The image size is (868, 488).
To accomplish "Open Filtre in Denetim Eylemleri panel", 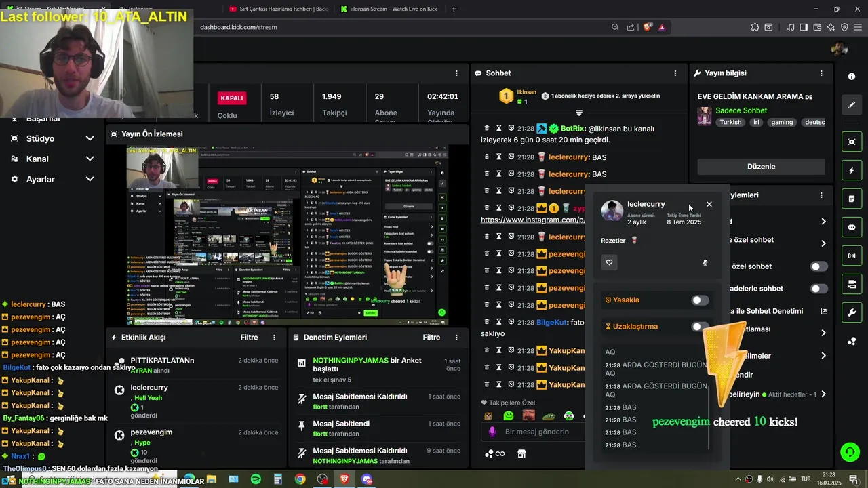I will pyautogui.click(x=431, y=338).
